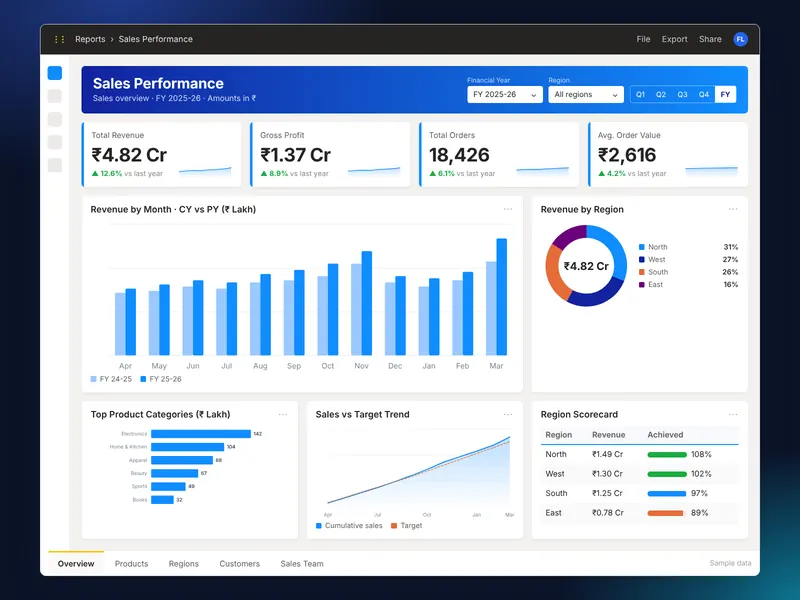Click the Sample data footer label

coord(730,563)
